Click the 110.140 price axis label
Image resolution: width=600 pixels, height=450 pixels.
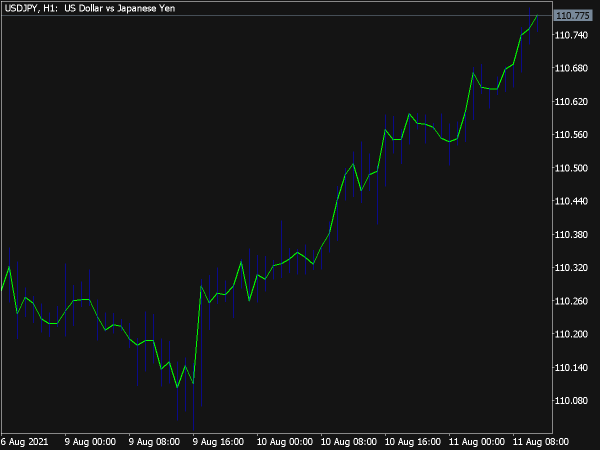[x=571, y=368]
